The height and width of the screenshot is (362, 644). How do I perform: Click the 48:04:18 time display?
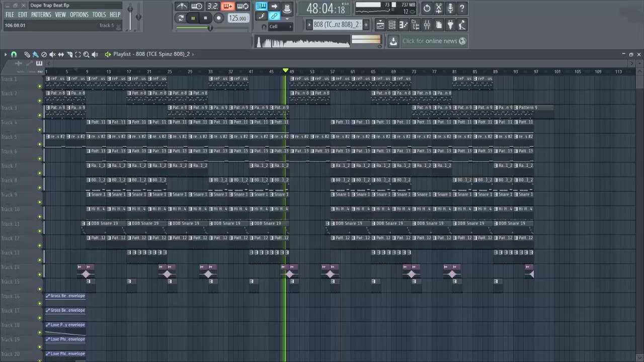click(326, 9)
